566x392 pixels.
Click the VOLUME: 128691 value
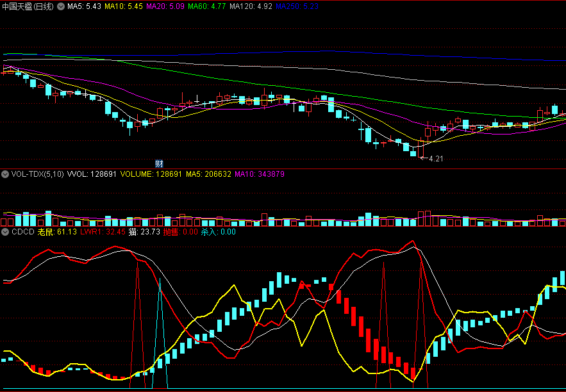pos(152,174)
